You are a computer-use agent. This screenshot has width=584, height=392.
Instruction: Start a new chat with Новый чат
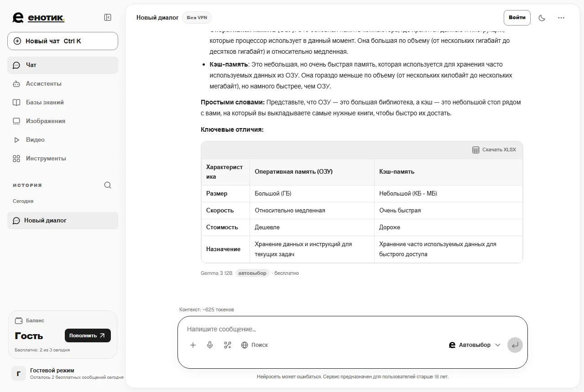63,41
